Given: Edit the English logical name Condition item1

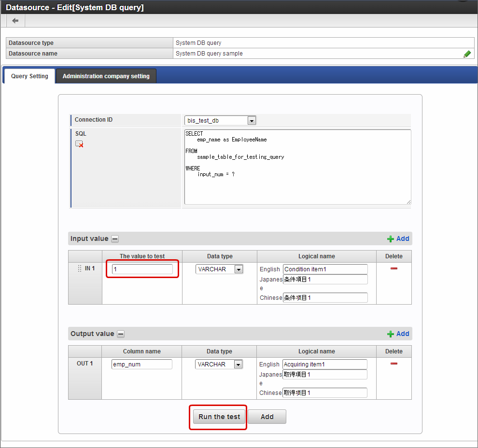Looking at the screenshot, I should 325,269.
